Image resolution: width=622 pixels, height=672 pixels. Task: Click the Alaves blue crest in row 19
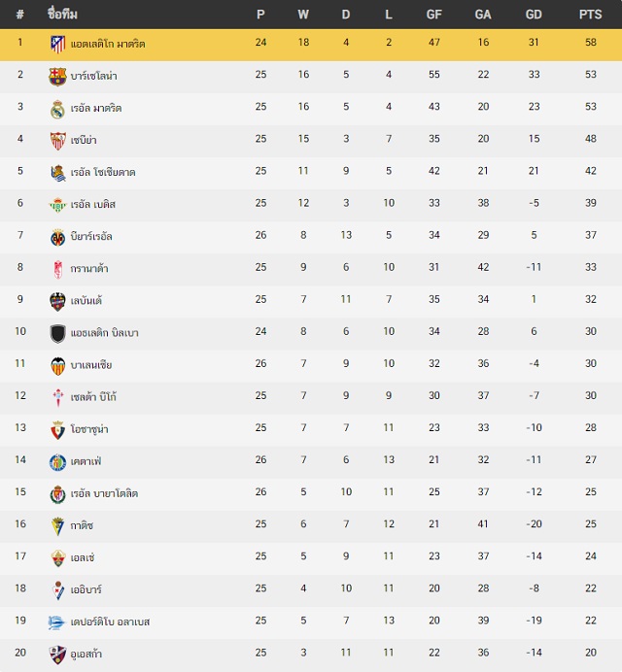click(x=56, y=622)
